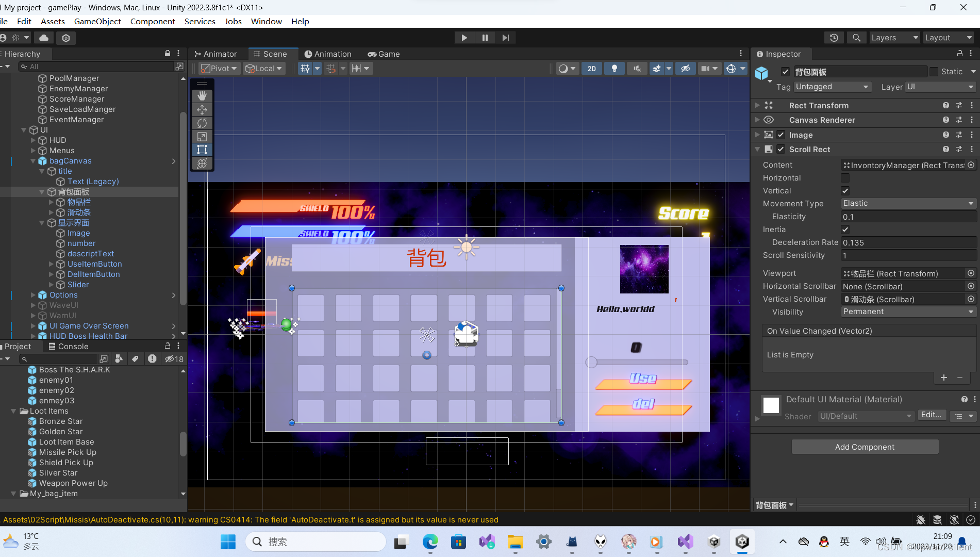Click the Add Component button

865,447
